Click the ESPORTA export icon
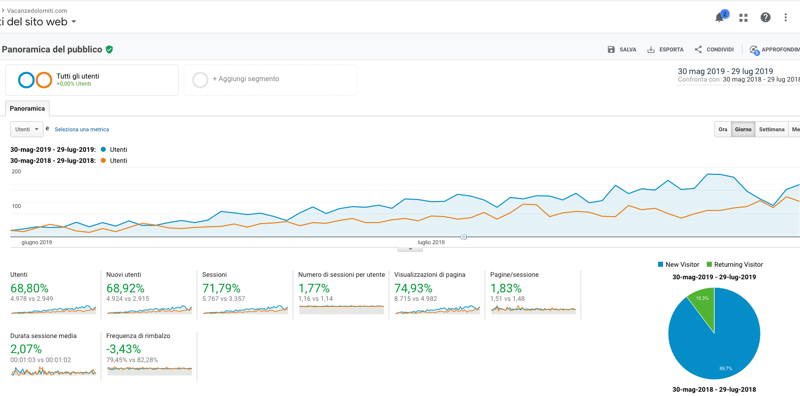This screenshot has width=800, height=396. pos(651,50)
